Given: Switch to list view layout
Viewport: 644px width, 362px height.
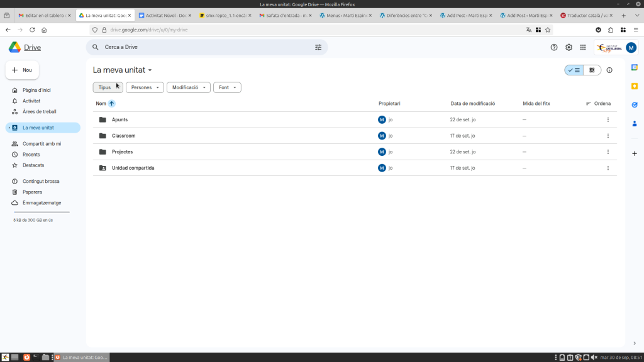Looking at the screenshot, I should click(574, 70).
